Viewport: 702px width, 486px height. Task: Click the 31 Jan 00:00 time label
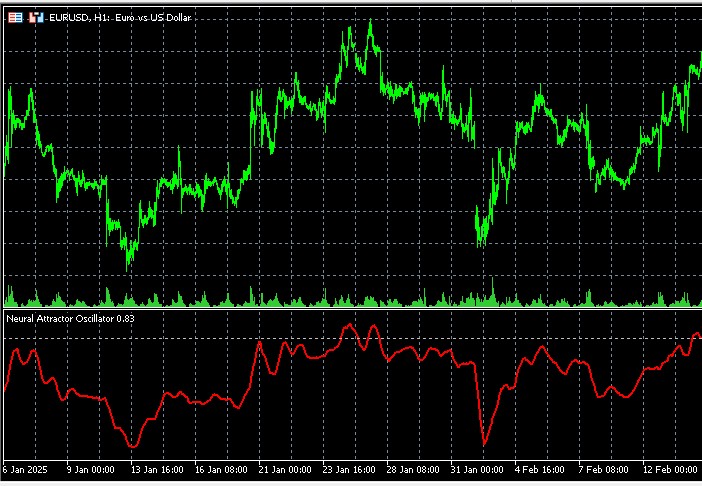[477, 469]
